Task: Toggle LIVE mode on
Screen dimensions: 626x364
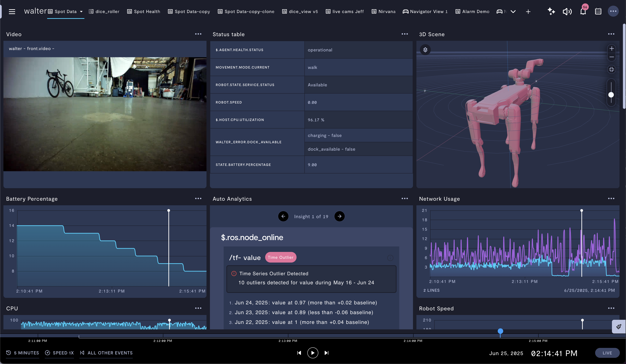Action: click(x=607, y=353)
